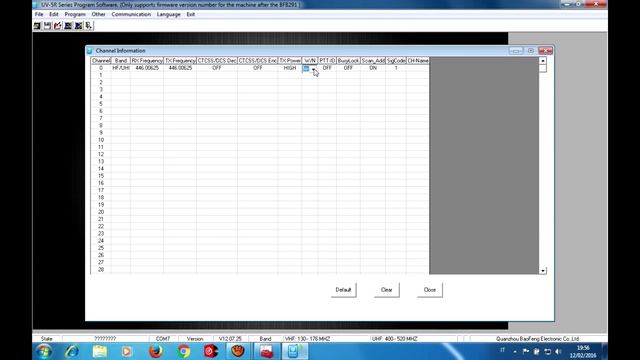
Task: Click the Exit menu item
Action: click(191, 14)
